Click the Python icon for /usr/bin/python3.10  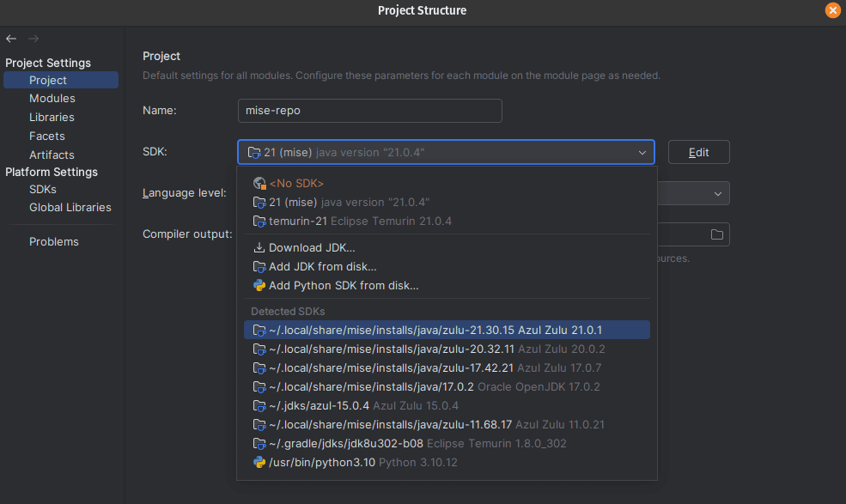(x=259, y=462)
